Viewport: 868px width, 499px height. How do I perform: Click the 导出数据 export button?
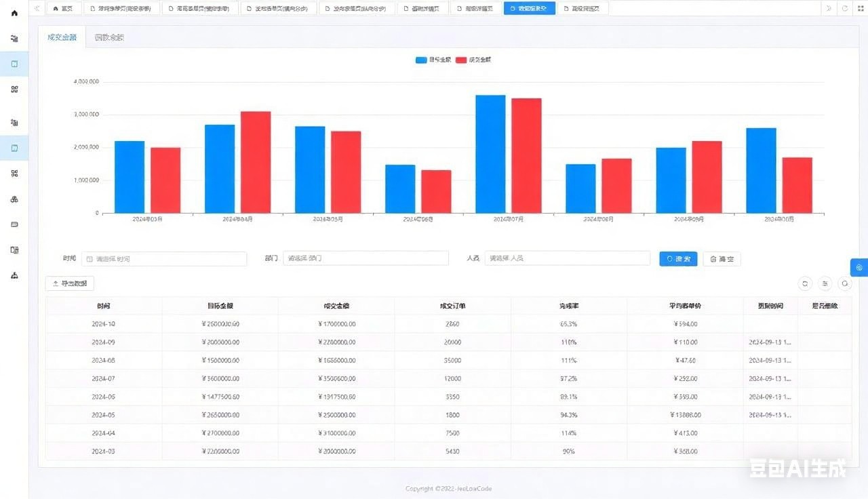click(70, 283)
